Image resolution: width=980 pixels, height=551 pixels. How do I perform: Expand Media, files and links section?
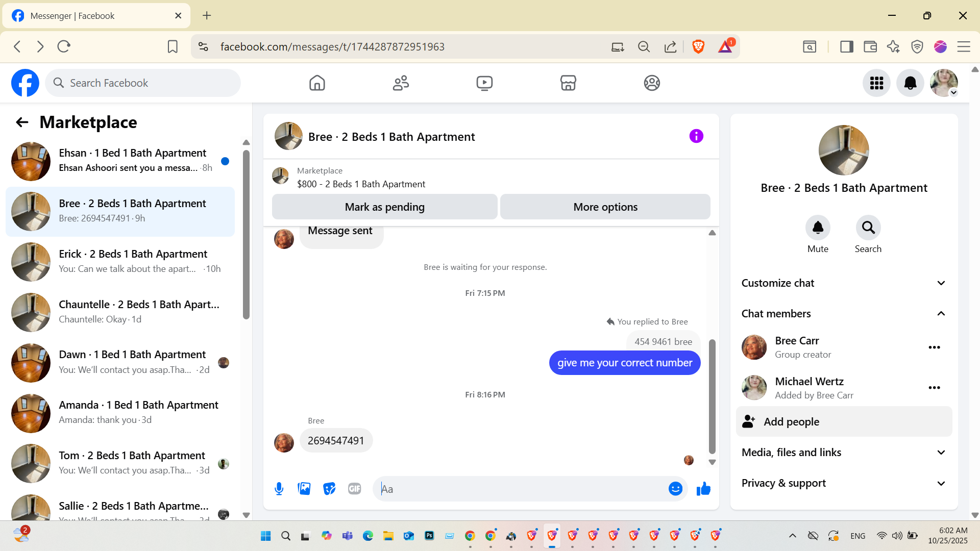[x=844, y=453]
